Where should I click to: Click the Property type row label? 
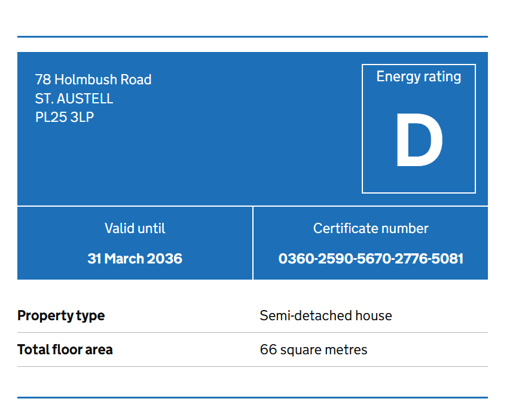coord(61,315)
